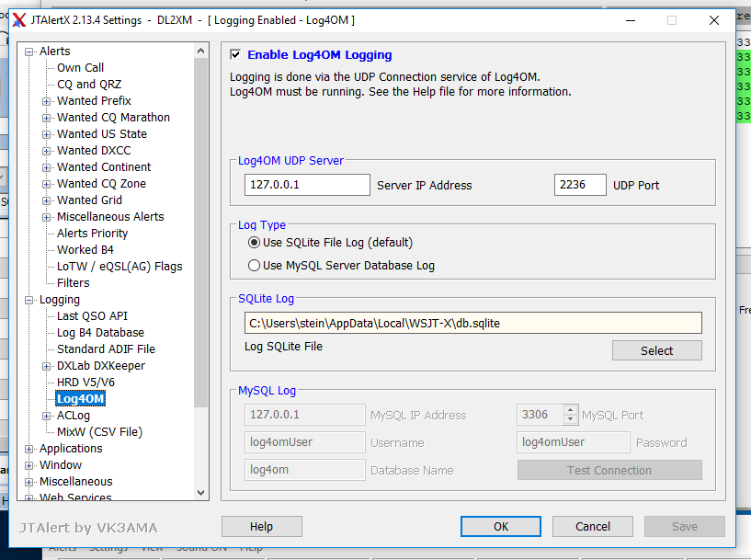Select the Applications tree item
Screen dimensions: 751x560
pos(71,449)
